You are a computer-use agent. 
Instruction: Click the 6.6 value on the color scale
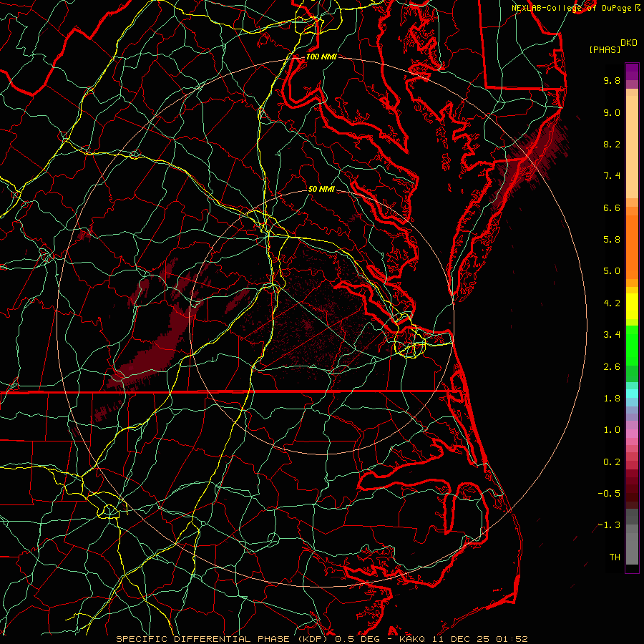(x=612, y=208)
